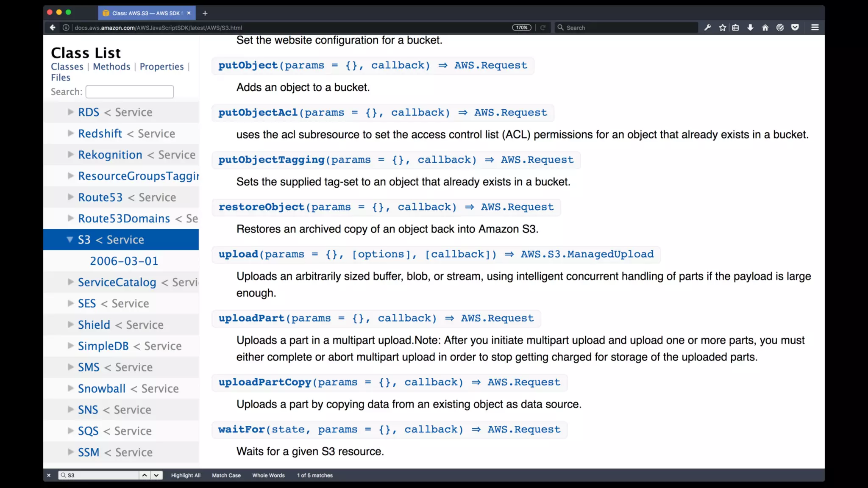Collapse the S3 service tree arrow
Screen dimensions: 868x488
[70, 239]
